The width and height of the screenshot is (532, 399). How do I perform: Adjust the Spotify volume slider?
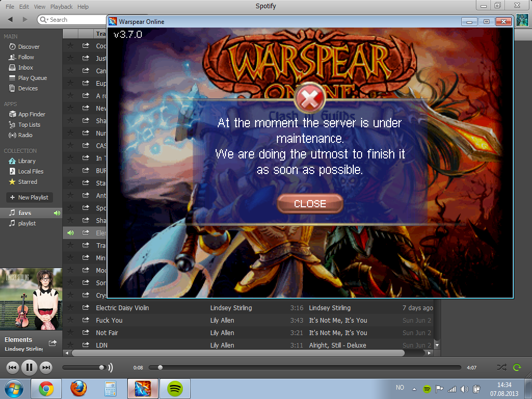(x=84, y=367)
